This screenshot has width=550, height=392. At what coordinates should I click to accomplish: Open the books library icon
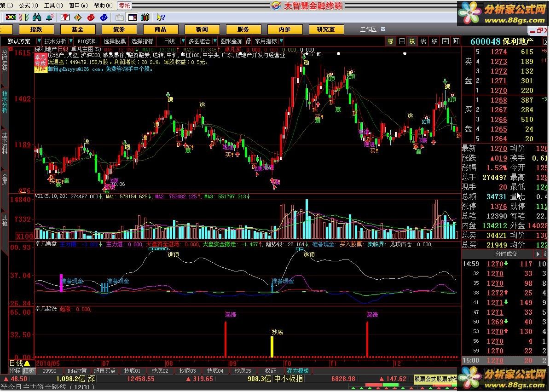point(145,17)
